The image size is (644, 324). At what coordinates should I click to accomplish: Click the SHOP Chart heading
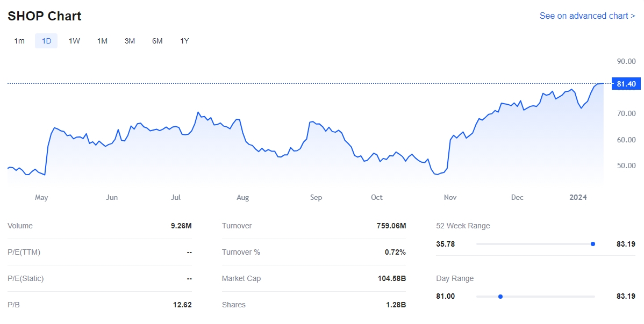click(45, 16)
